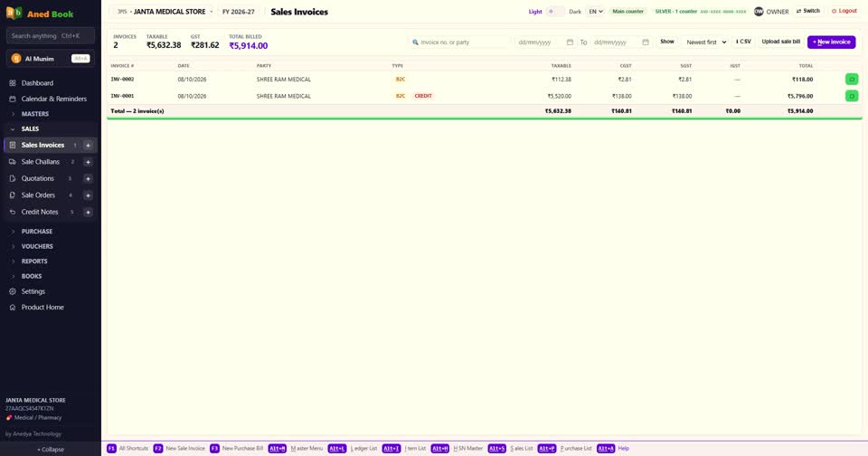This screenshot has height=456, width=868.
Task: Click the Logout button
Action: tap(844, 11)
